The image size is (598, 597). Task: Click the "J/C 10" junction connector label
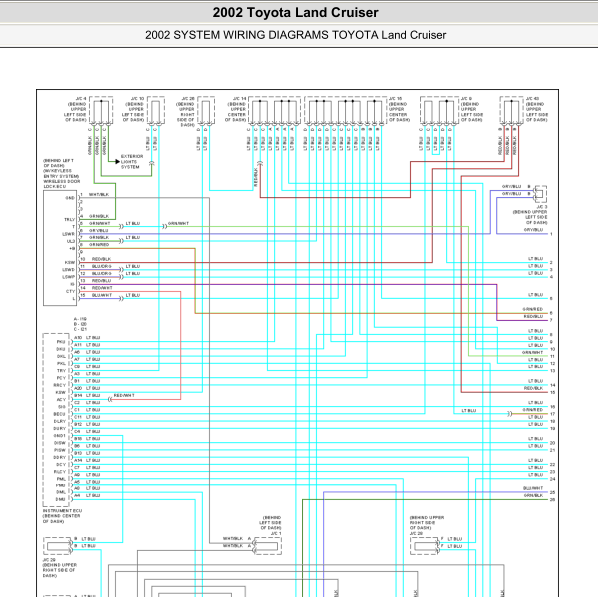pos(137,99)
